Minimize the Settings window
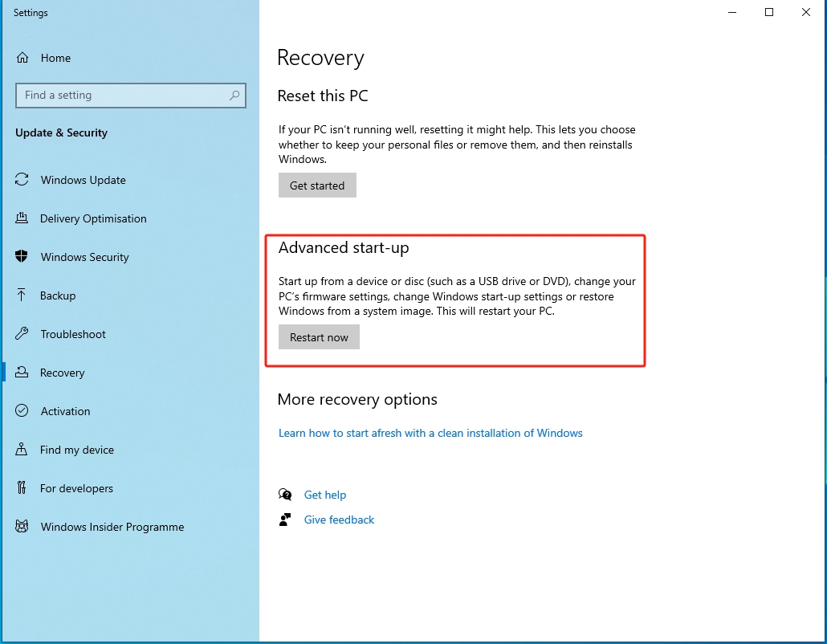The height and width of the screenshot is (644, 827). (x=732, y=12)
